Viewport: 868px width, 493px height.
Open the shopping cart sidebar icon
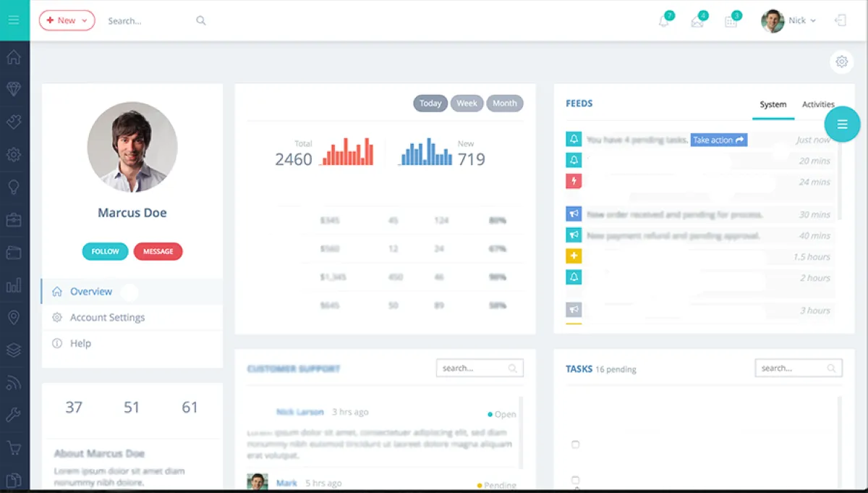pyautogui.click(x=14, y=447)
